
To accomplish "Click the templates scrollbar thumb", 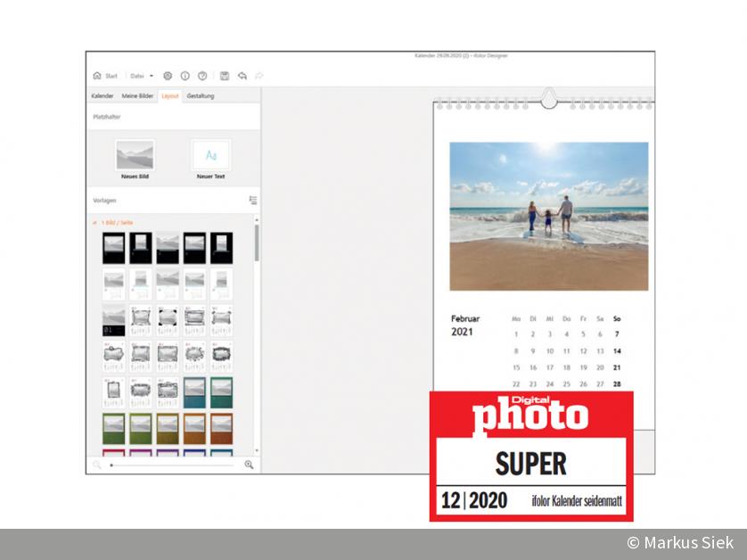I will [257, 243].
